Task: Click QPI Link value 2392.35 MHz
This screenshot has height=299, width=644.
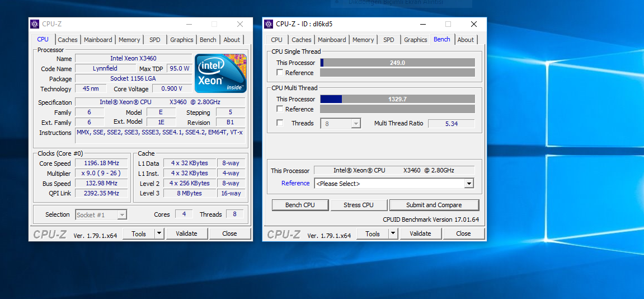Action: click(101, 193)
